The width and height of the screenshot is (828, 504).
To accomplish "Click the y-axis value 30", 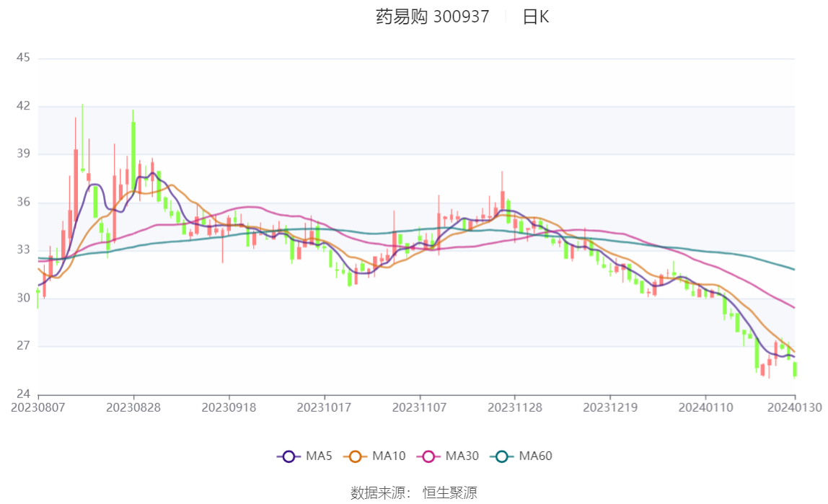I will point(23,299).
